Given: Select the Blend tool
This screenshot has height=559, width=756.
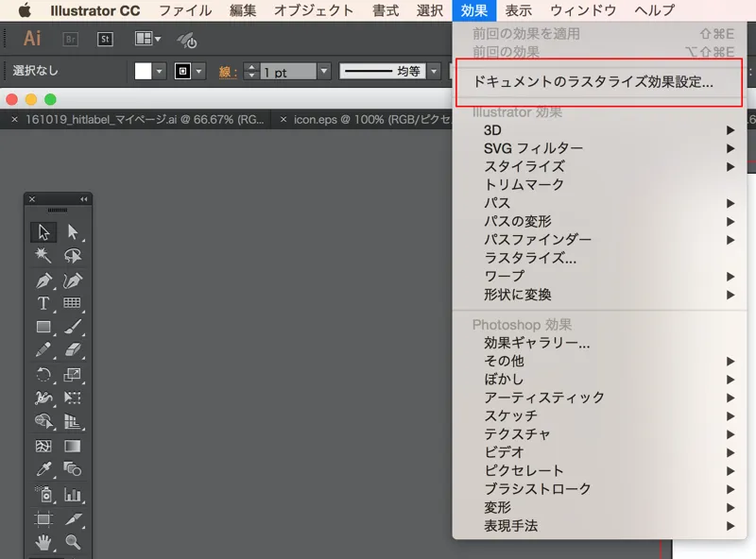Looking at the screenshot, I should coord(73,468).
